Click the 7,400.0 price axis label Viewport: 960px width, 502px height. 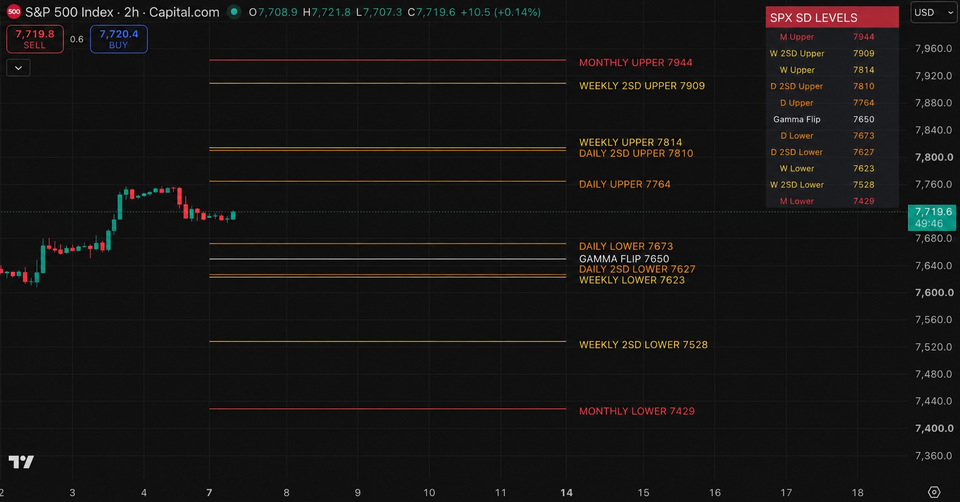(x=933, y=429)
